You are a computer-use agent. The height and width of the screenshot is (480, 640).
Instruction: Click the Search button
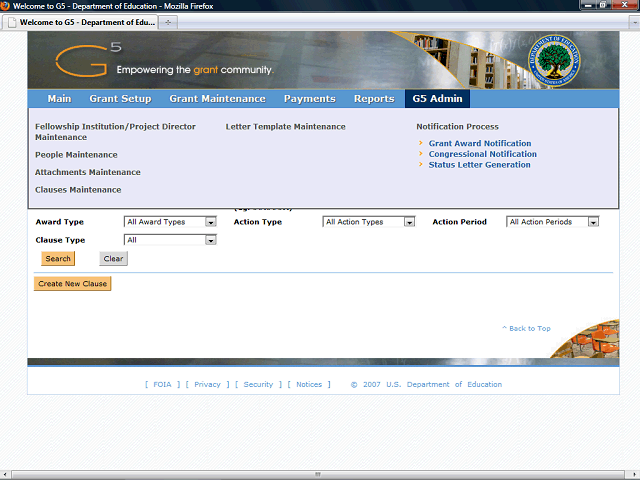pyautogui.click(x=58, y=258)
